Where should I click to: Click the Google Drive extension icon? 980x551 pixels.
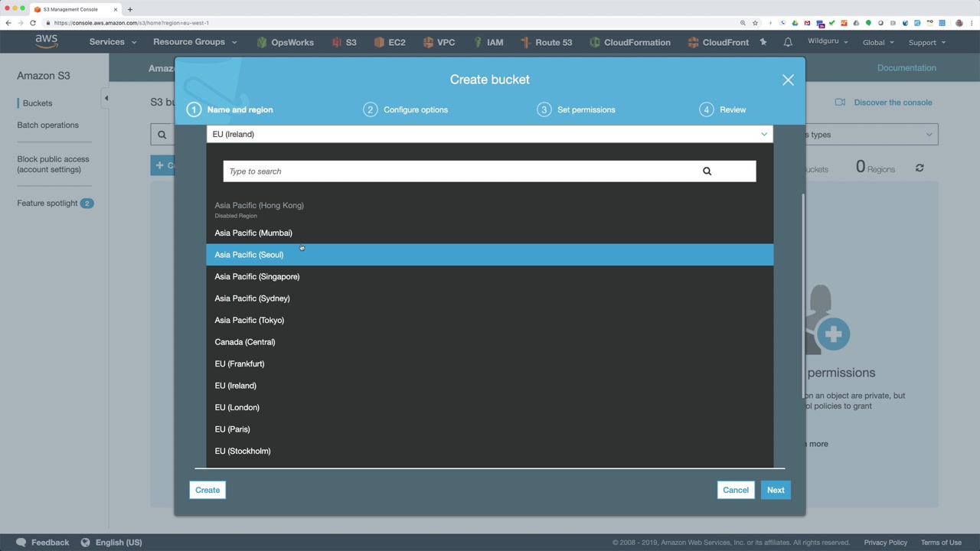[x=795, y=23]
